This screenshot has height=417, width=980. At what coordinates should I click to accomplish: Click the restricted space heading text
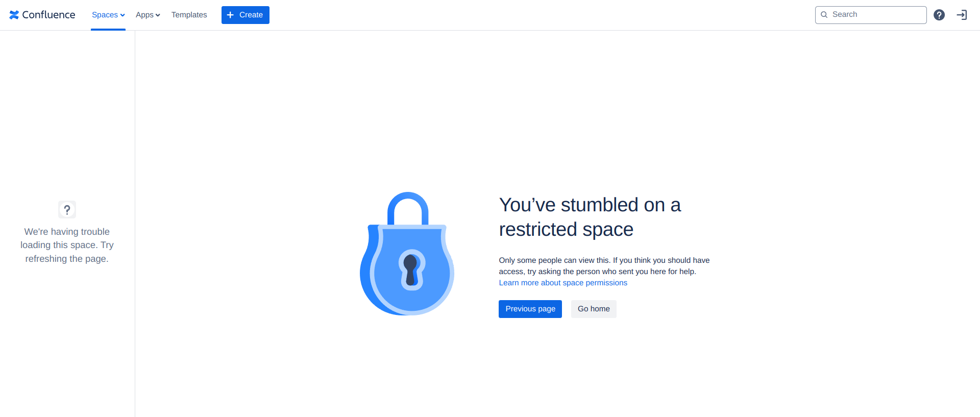coord(590,217)
